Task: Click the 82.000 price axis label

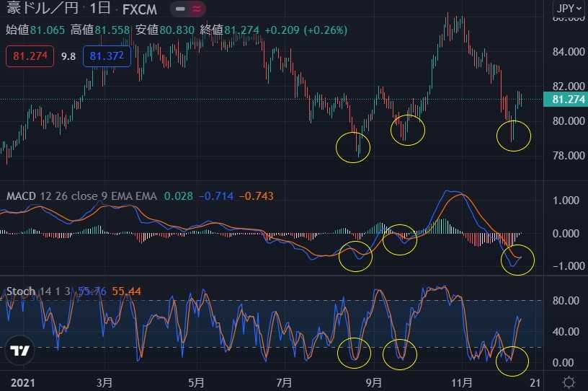Action: [569, 86]
